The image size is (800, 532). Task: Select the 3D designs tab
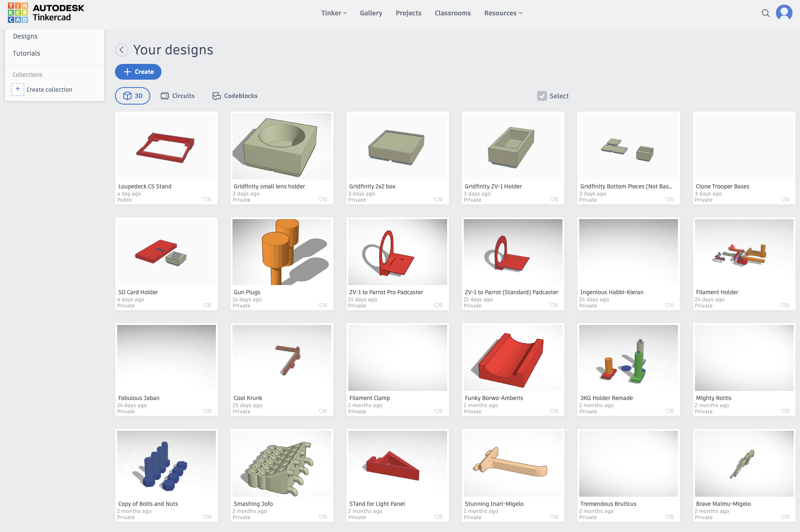132,96
